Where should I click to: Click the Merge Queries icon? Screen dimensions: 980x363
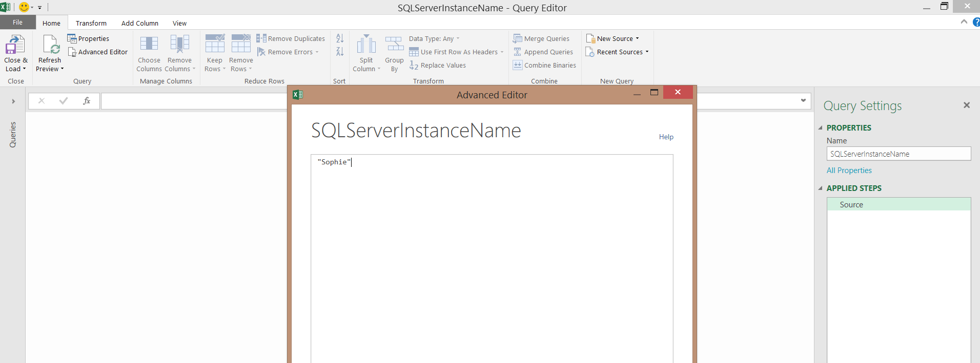pyautogui.click(x=518, y=39)
